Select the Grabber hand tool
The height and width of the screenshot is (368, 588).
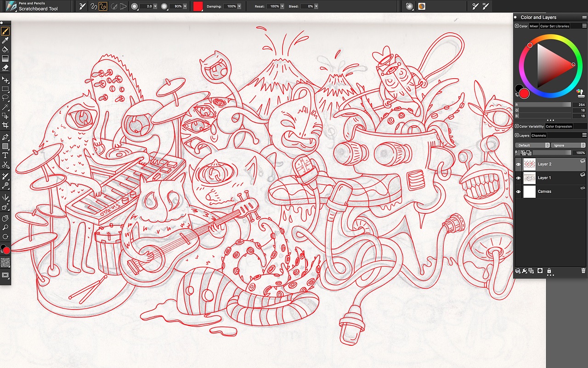(x=6, y=218)
